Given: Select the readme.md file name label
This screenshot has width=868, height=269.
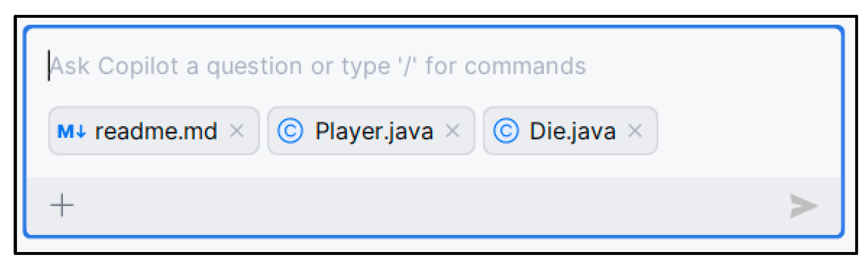Looking at the screenshot, I should click(x=156, y=132).
